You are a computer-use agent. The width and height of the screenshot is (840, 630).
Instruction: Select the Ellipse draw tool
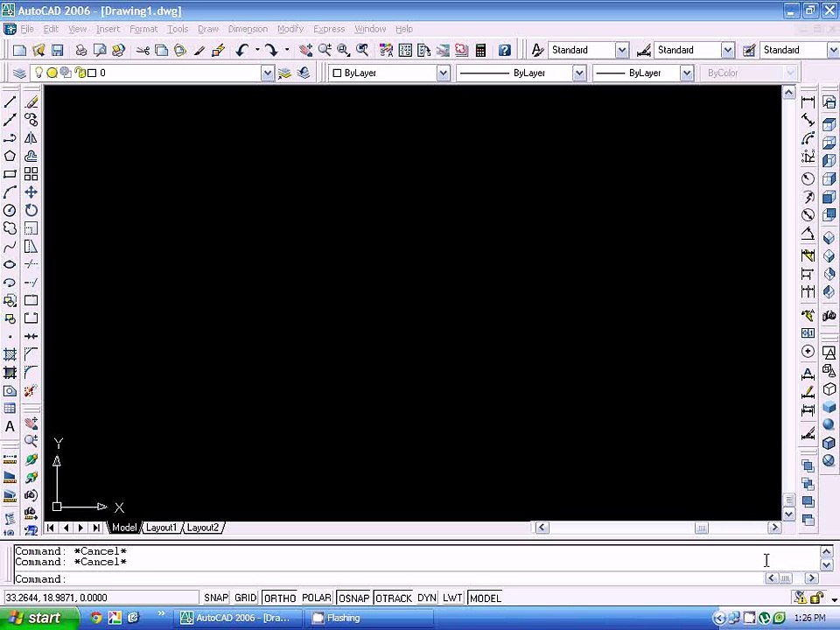pyautogui.click(x=10, y=264)
